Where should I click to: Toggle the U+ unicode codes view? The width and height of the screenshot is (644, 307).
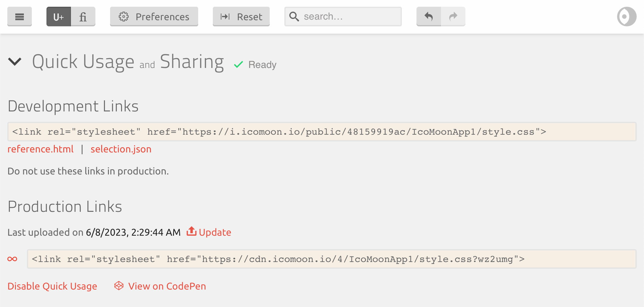coord(59,17)
